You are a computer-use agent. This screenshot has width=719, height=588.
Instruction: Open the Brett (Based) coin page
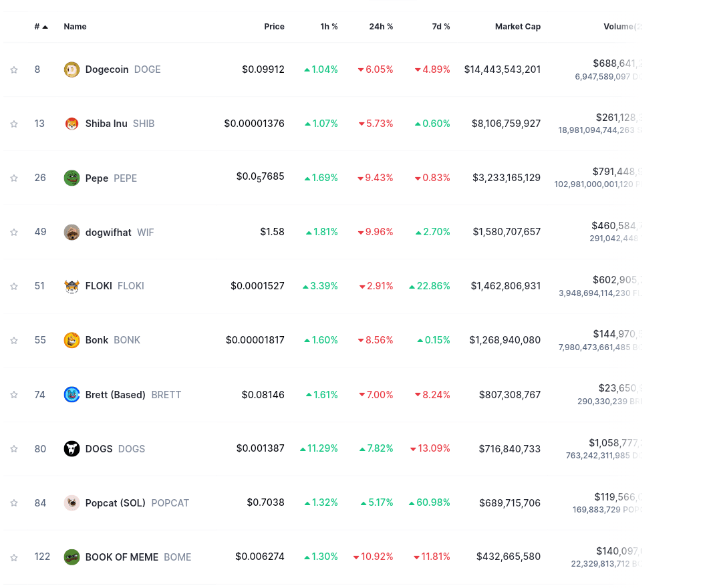click(115, 395)
